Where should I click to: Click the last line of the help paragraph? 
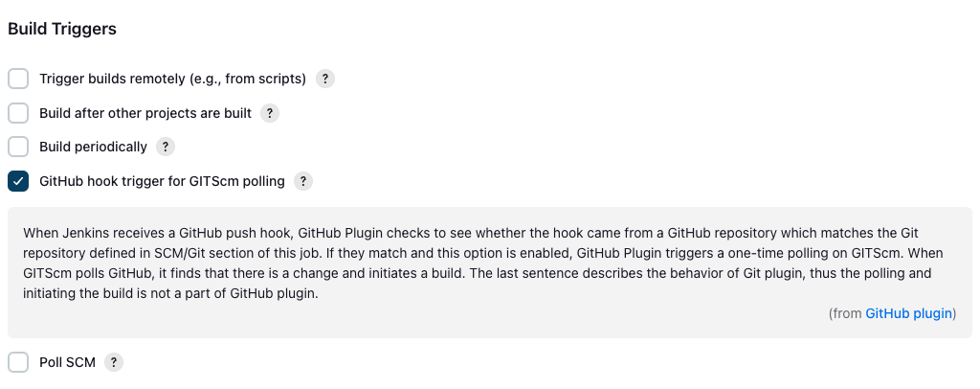[170, 294]
